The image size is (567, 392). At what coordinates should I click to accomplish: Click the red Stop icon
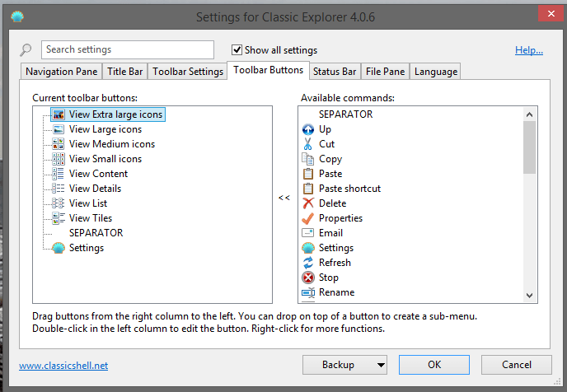point(308,278)
